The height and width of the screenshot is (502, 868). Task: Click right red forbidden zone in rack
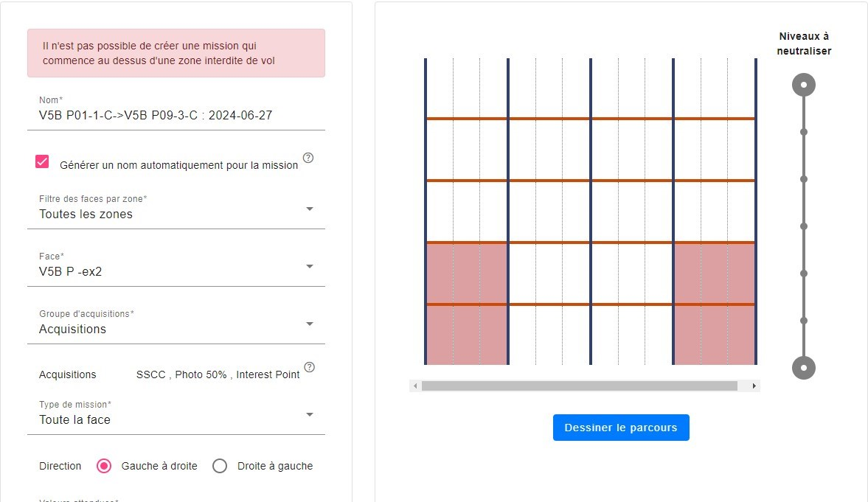click(715, 303)
